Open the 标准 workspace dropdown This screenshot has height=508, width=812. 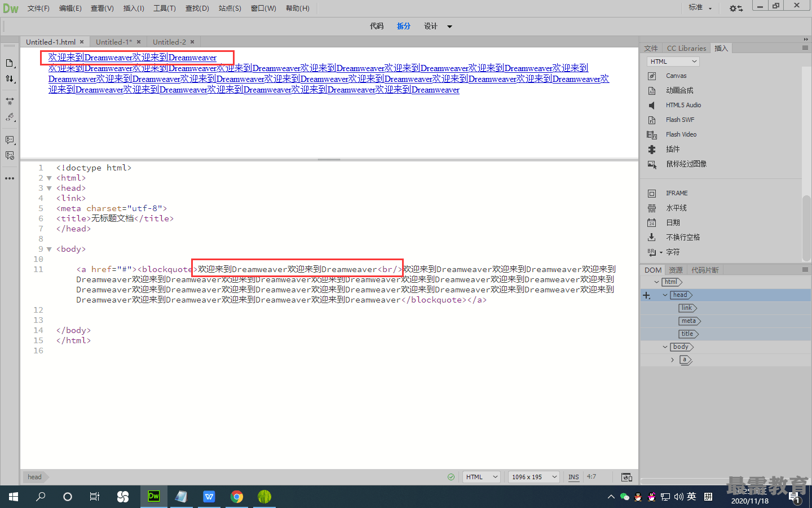[700, 8]
